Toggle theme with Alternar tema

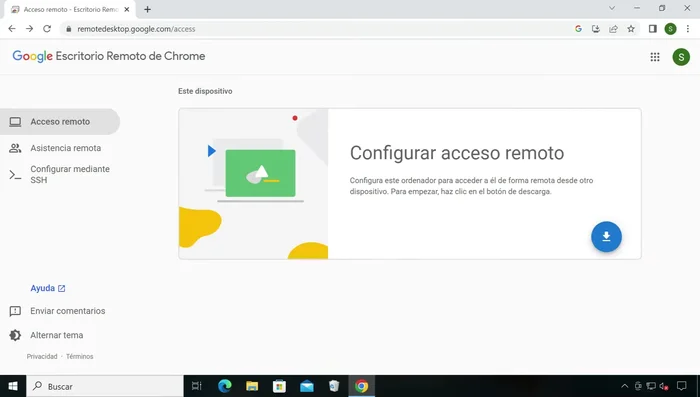click(46, 335)
